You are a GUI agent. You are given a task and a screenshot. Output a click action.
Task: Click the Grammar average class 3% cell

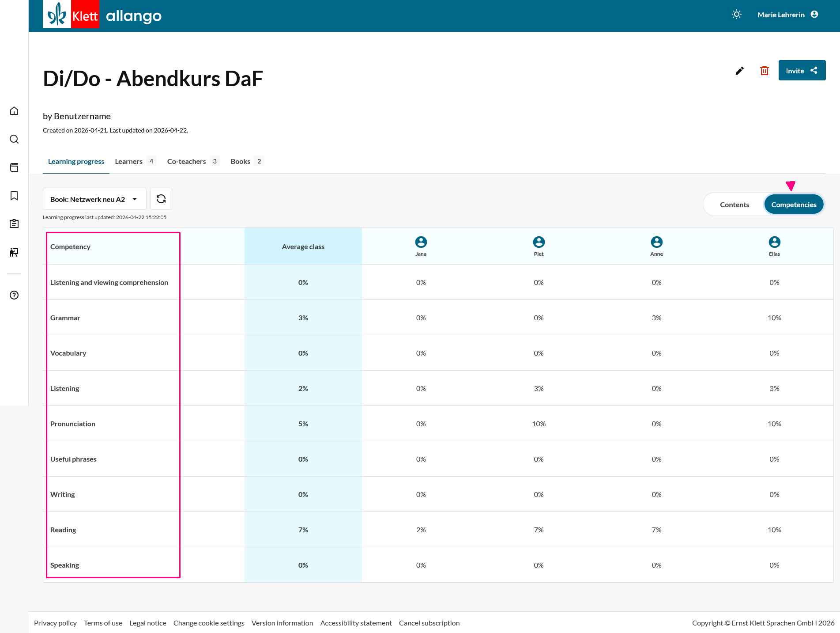click(303, 318)
